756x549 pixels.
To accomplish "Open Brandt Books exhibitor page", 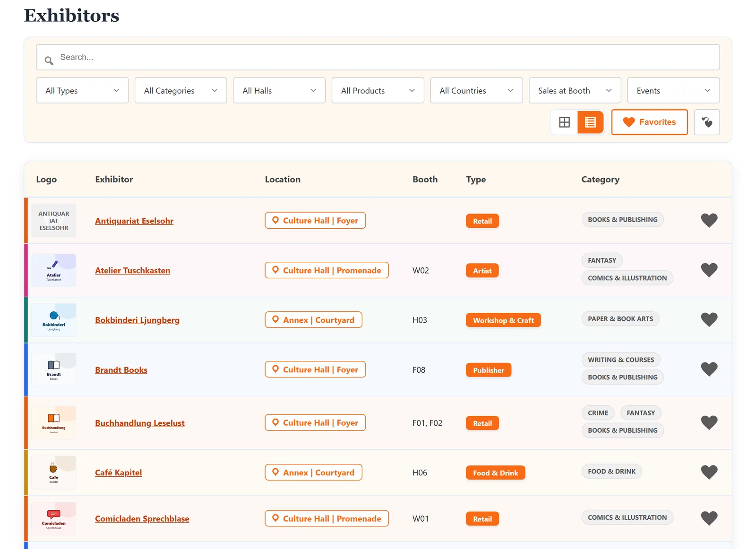I will 121,370.
